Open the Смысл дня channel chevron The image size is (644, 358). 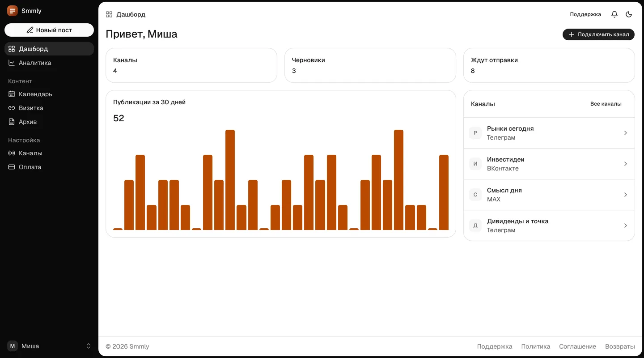626,195
